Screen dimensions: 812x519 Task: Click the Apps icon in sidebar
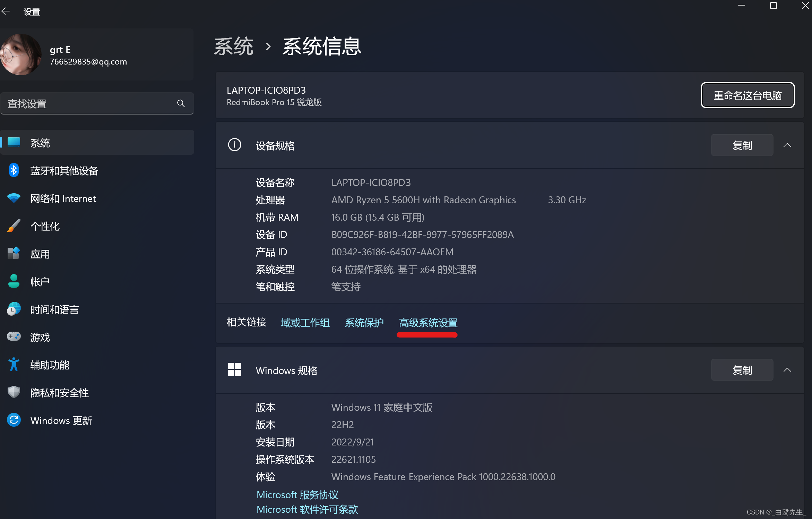pos(14,254)
